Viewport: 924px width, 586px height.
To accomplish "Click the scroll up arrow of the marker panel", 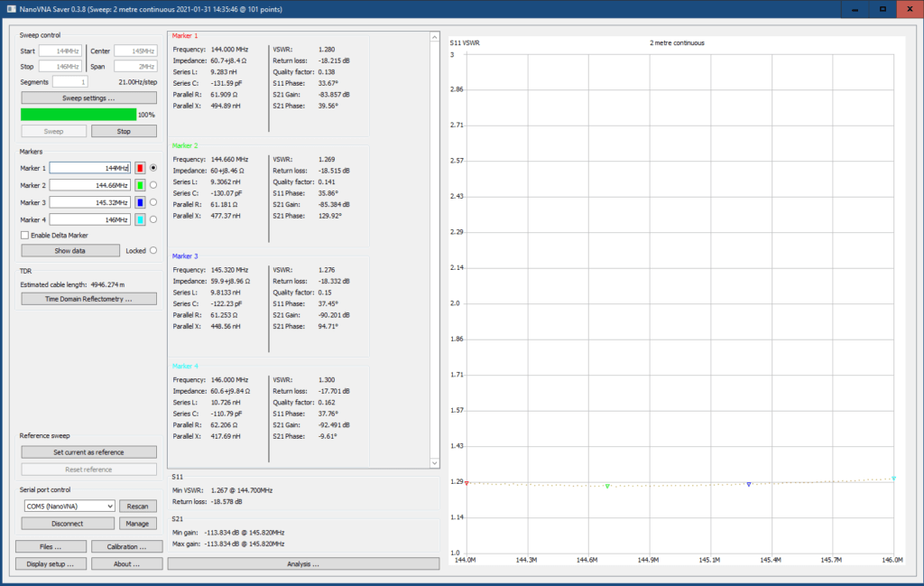I will pos(434,37).
